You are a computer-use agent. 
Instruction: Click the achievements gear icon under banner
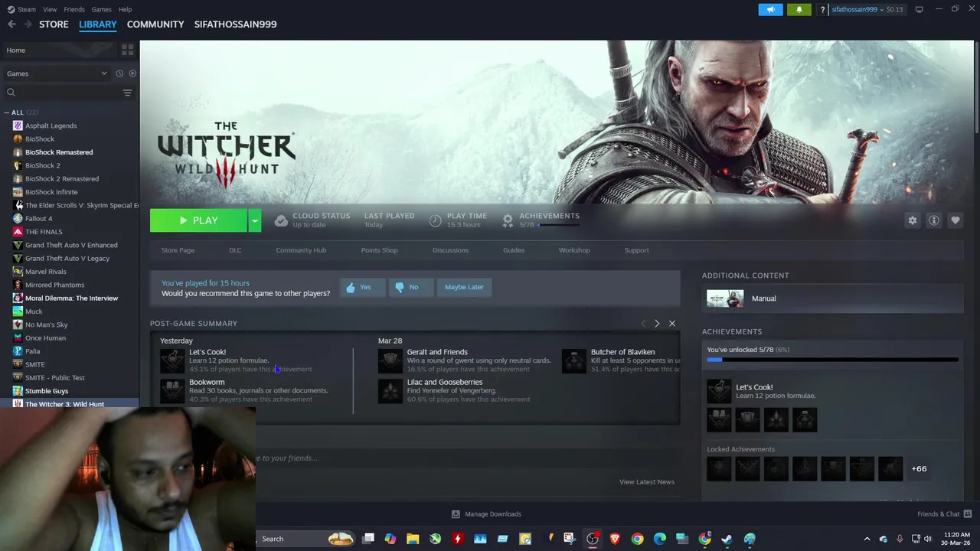pyautogui.click(x=508, y=220)
